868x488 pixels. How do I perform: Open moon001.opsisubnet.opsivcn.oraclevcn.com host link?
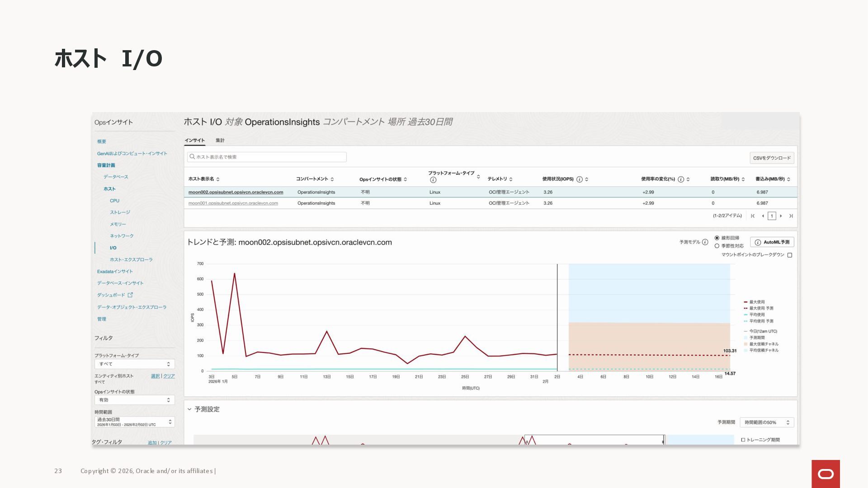tap(233, 203)
